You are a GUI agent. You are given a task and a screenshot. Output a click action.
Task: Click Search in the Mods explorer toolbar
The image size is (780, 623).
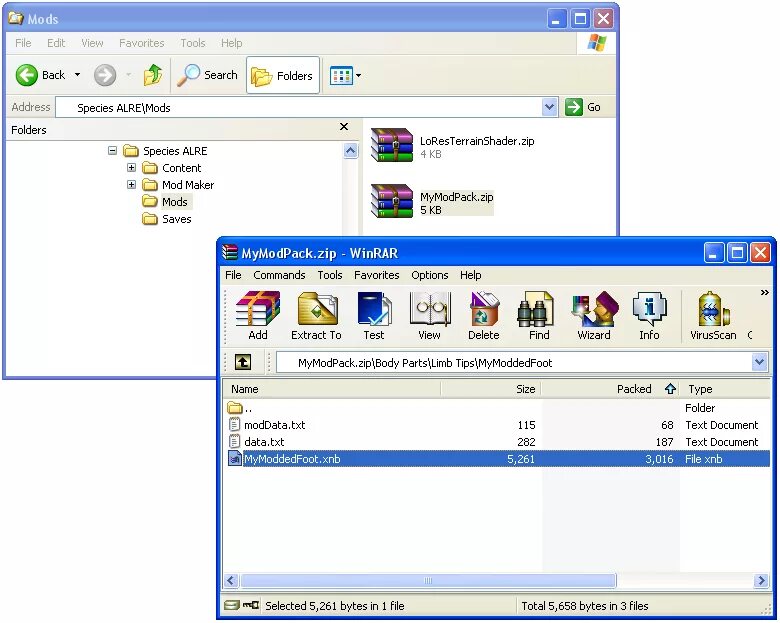coord(208,75)
